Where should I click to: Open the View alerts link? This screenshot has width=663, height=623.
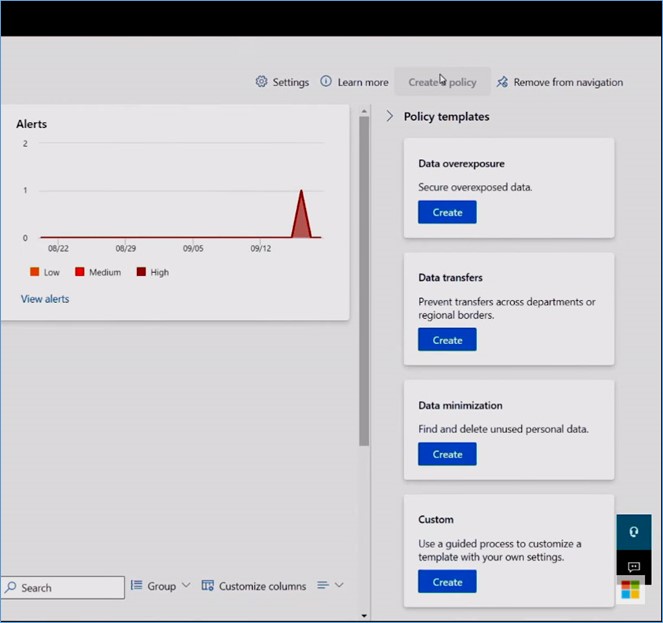(45, 299)
